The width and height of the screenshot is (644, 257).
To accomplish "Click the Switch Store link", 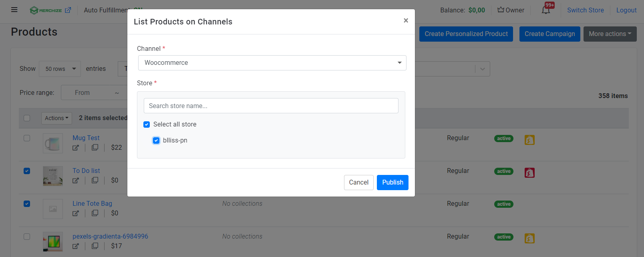I will (586, 10).
